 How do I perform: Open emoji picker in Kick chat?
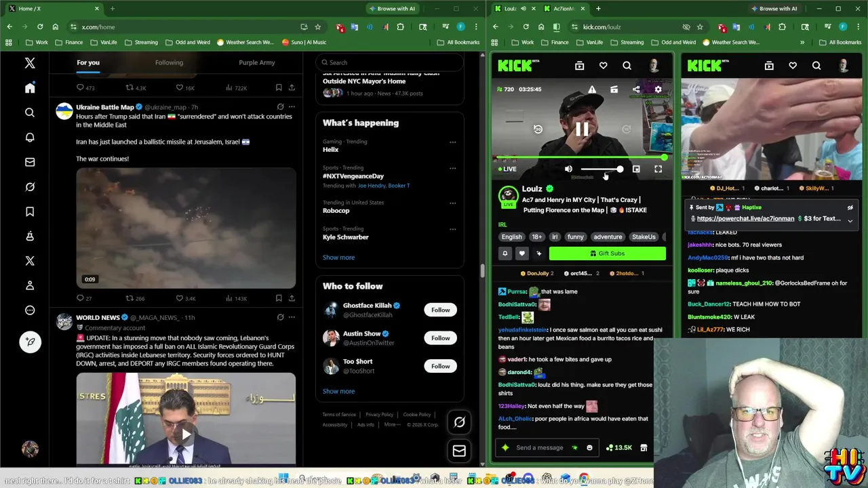(x=589, y=448)
